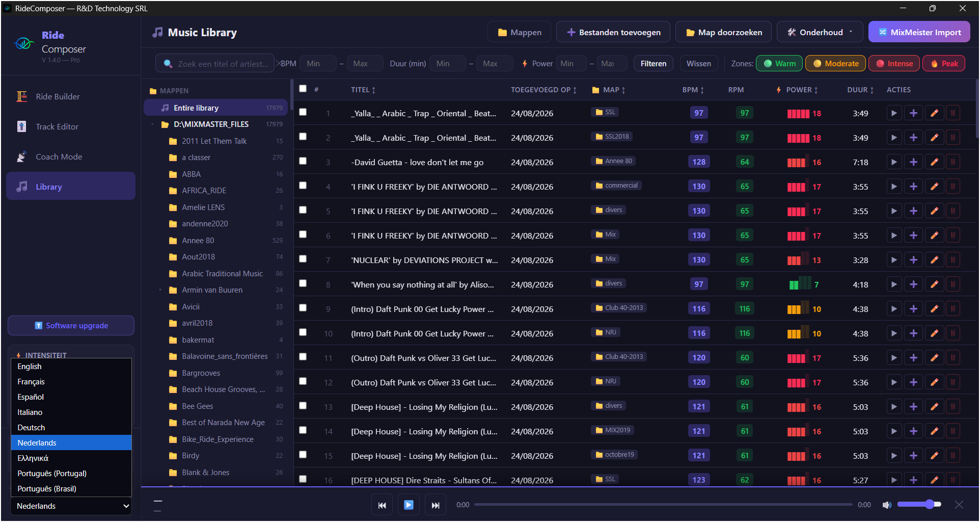Tick the checkbox for track 5
Screen dimensions: 980x522
303,210
